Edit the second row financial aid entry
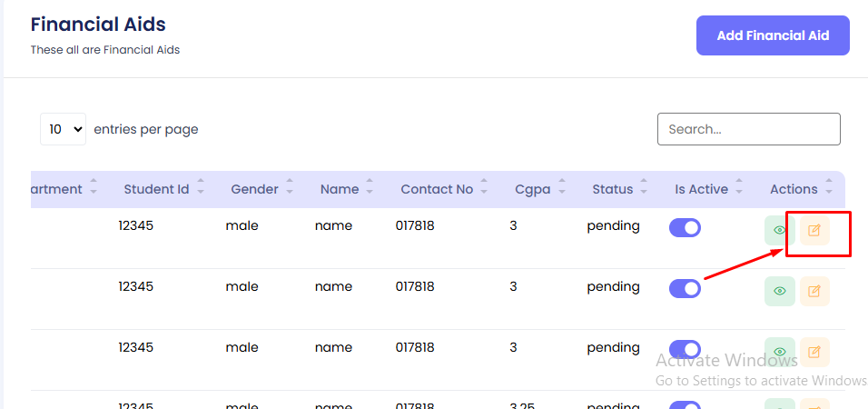This screenshot has width=868, height=409. 814,291
